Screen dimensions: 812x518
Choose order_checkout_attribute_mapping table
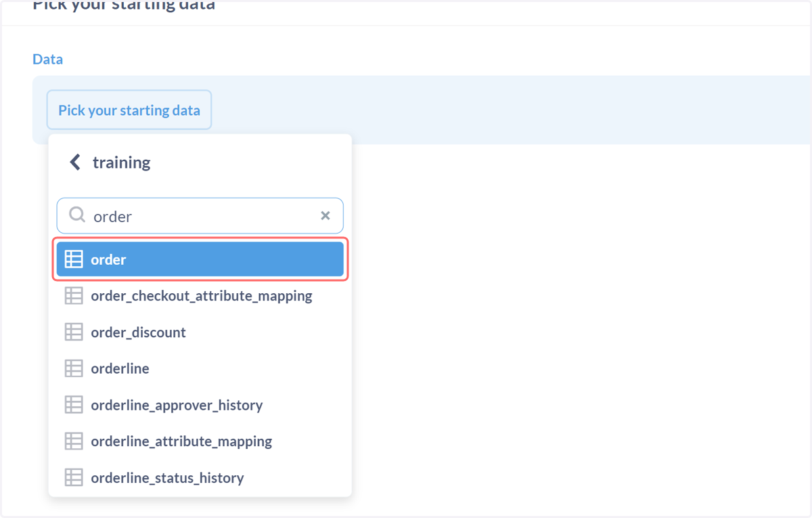(200, 296)
